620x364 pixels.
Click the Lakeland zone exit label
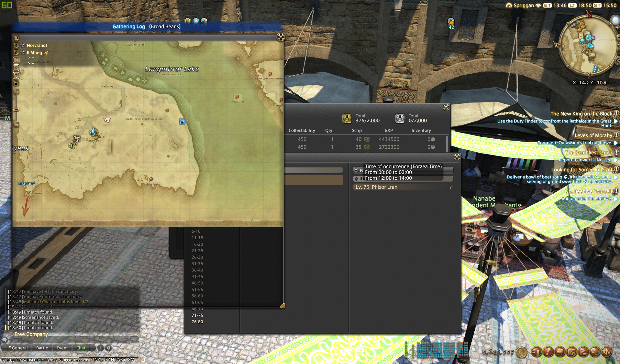(26, 183)
